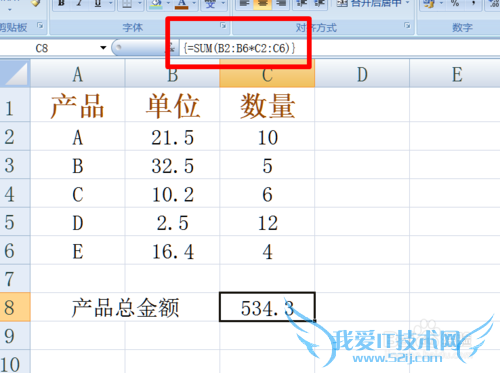
Task: Select column E header
Action: point(455,74)
